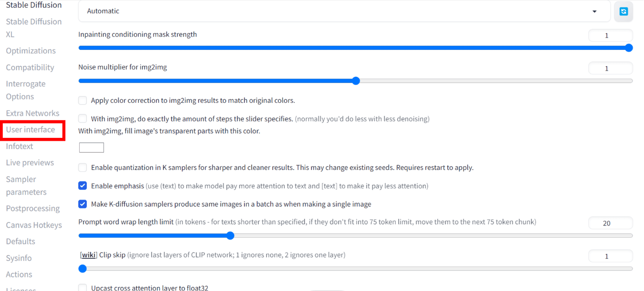Select the Canvas Hotkeys section
The image size is (644, 291).
[34, 225]
